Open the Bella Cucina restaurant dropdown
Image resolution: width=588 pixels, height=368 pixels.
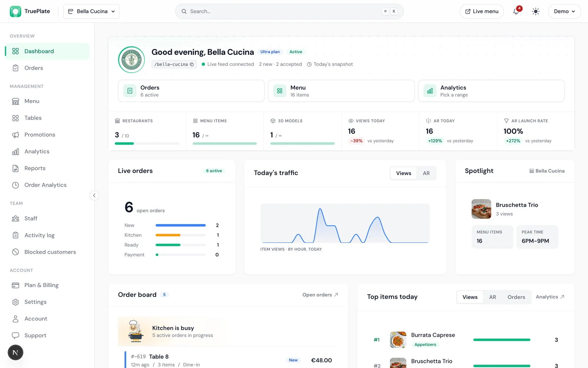[x=92, y=11]
